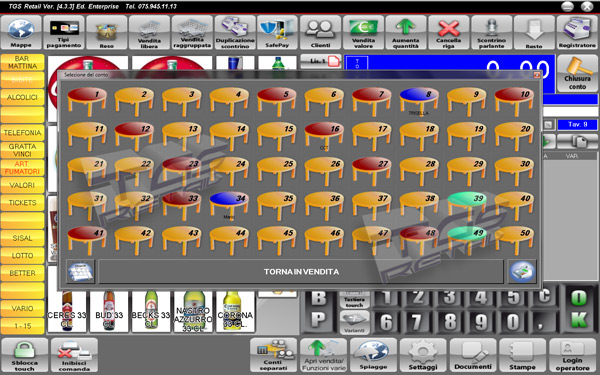Click the touch keyboard icon in the dialog
Viewport: 600px width, 375px height.
tap(80, 272)
